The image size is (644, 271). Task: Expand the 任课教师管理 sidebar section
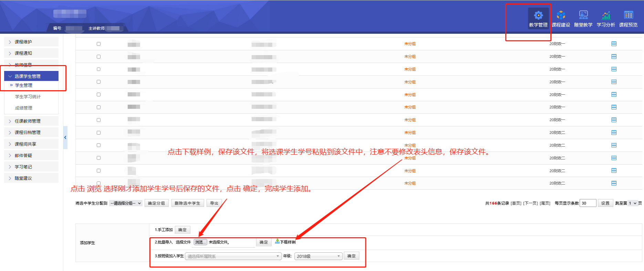point(31,121)
